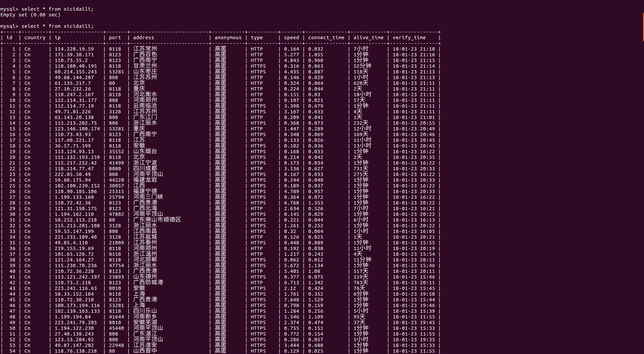Click port value 41499
This screenshot has width=644, height=354.
pos(116,163)
